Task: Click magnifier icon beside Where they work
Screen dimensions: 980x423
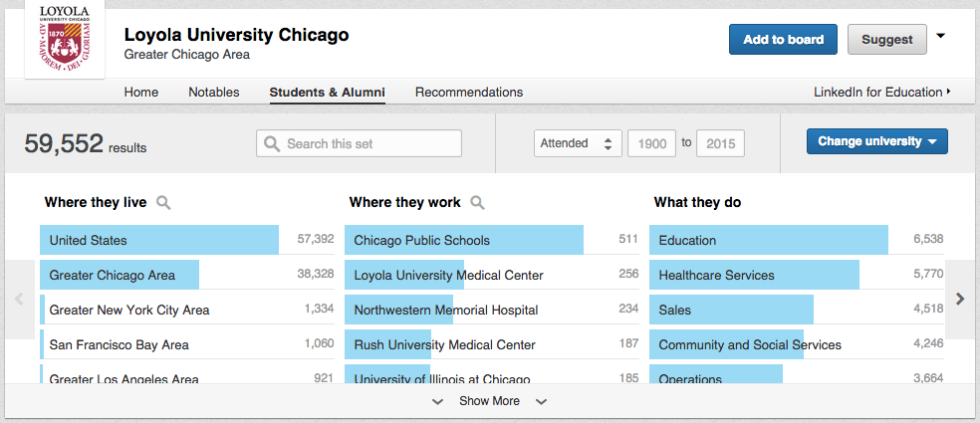Action: click(477, 203)
